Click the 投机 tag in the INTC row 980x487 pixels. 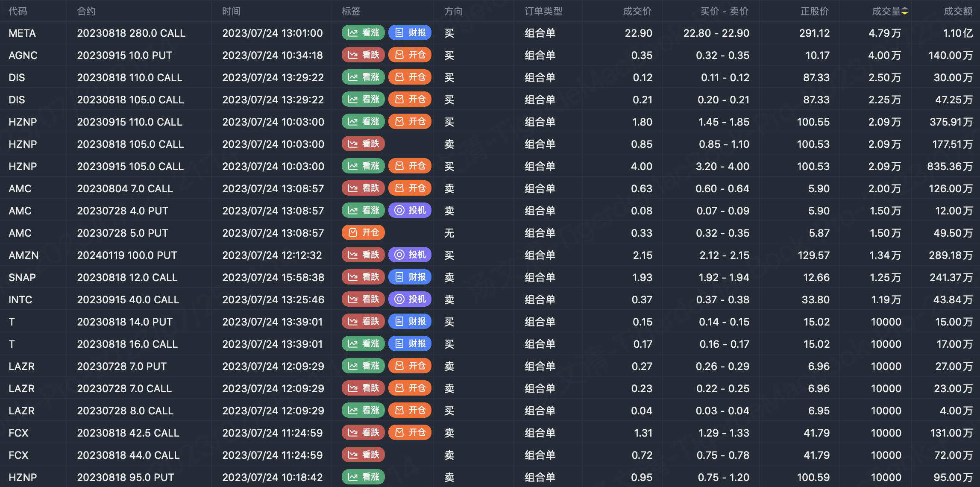coord(410,299)
